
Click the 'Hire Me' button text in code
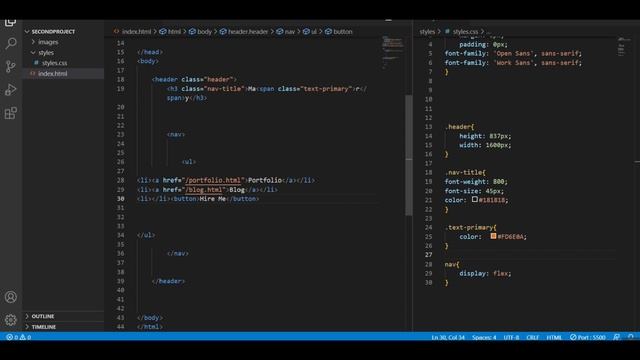(x=213, y=198)
